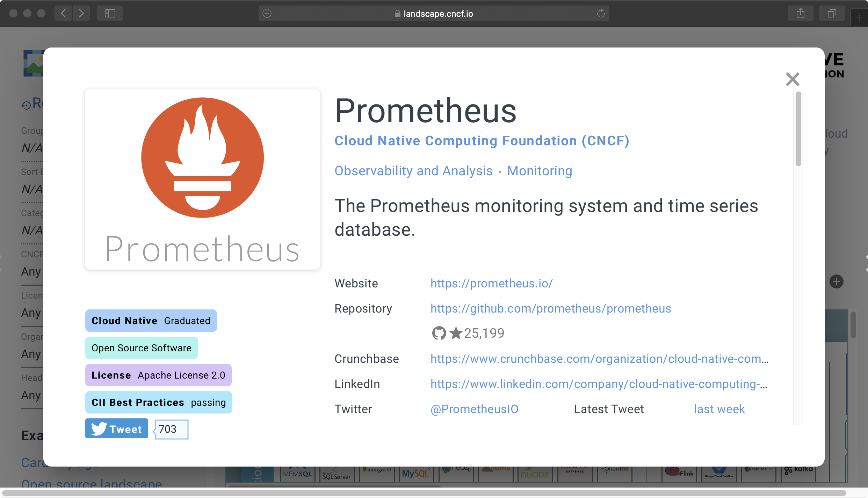Click the Cloud Native Graduated badge
The height and width of the screenshot is (498, 868).
point(151,321)
